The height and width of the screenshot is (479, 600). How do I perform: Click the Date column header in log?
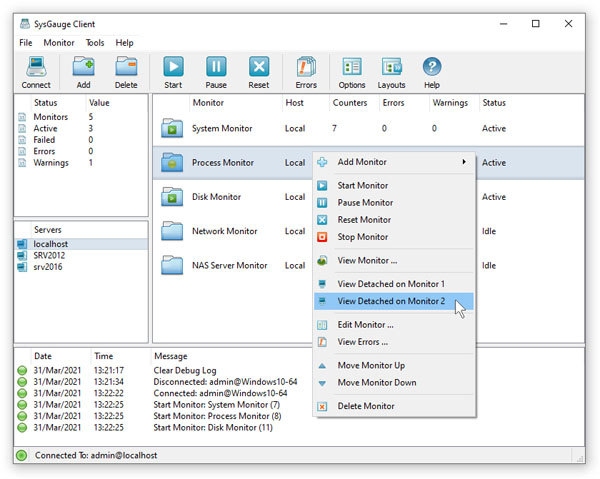click(x=43, y=356)
